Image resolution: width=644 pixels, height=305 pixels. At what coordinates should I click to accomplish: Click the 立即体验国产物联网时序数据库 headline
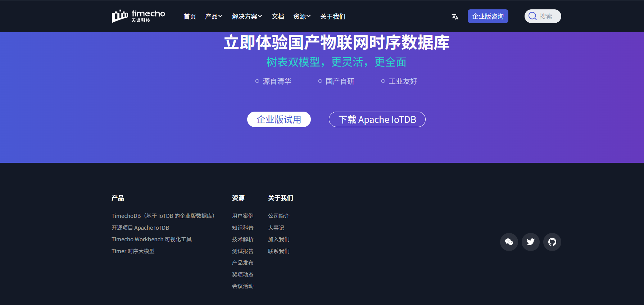pos(336,42)
